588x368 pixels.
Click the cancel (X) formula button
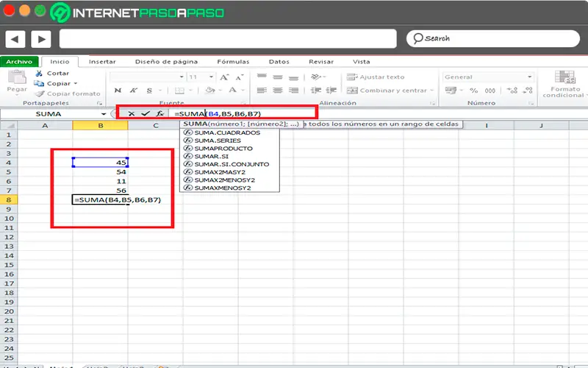click(x=132, y=113)
